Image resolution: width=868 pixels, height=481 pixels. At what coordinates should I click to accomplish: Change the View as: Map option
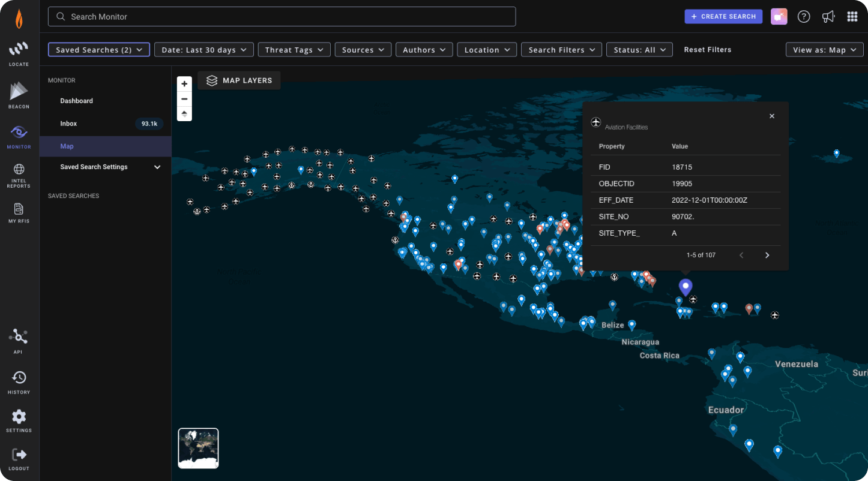pos(824,49)
